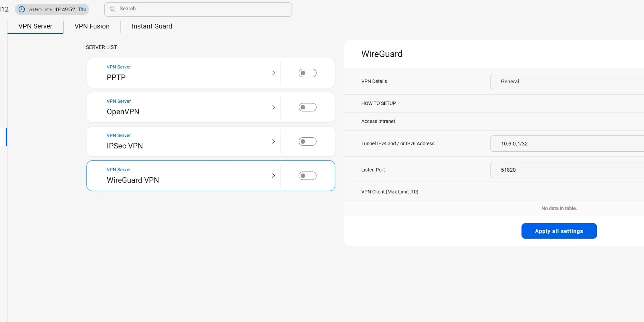Click the Access Intranet row label

coord(378,121)
